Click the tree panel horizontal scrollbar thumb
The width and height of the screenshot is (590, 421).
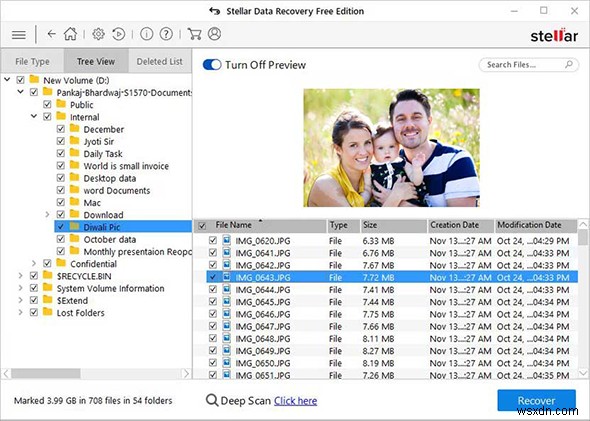tap(46, 373)
